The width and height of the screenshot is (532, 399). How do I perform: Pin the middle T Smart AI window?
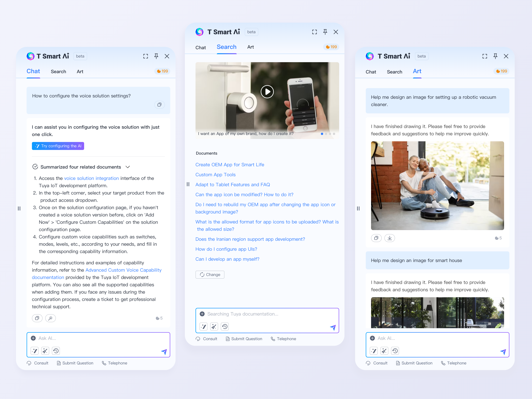[x=325, y=32]
